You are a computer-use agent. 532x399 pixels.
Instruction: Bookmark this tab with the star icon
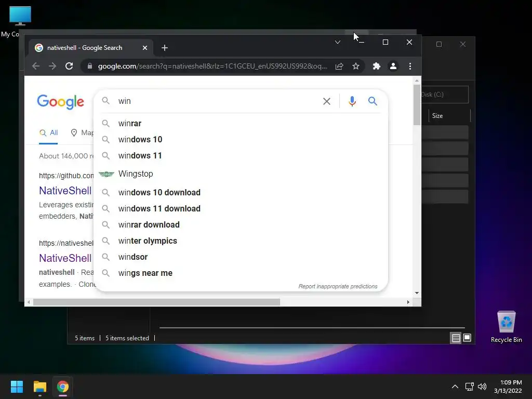tap(355, 66)
